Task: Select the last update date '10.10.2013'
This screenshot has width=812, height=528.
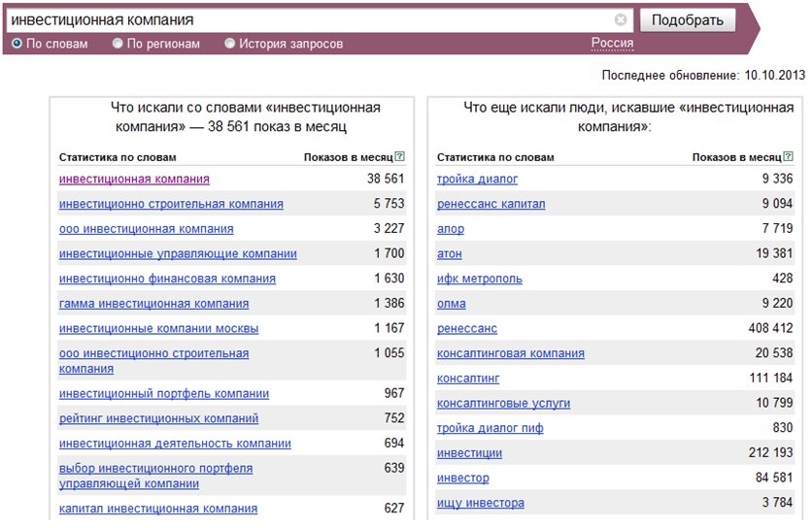Action: (775, 75)
